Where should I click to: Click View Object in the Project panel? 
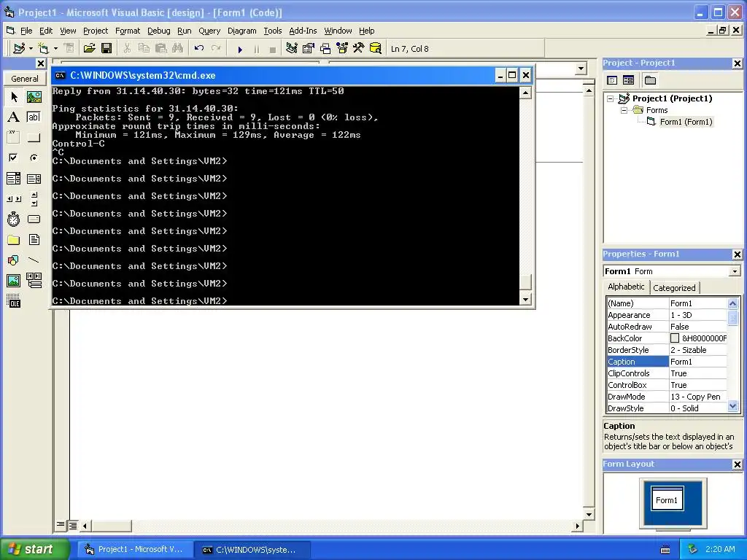tap(628, 80)
